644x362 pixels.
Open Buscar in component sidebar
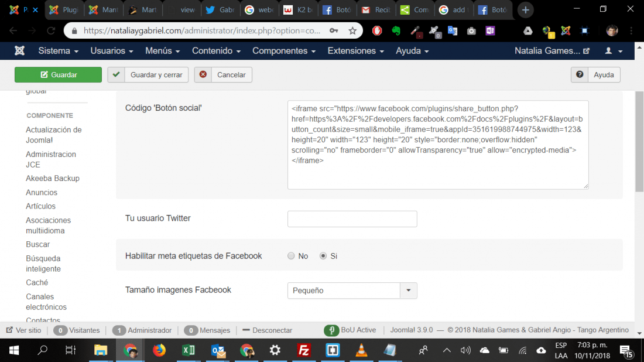[38, 244]
